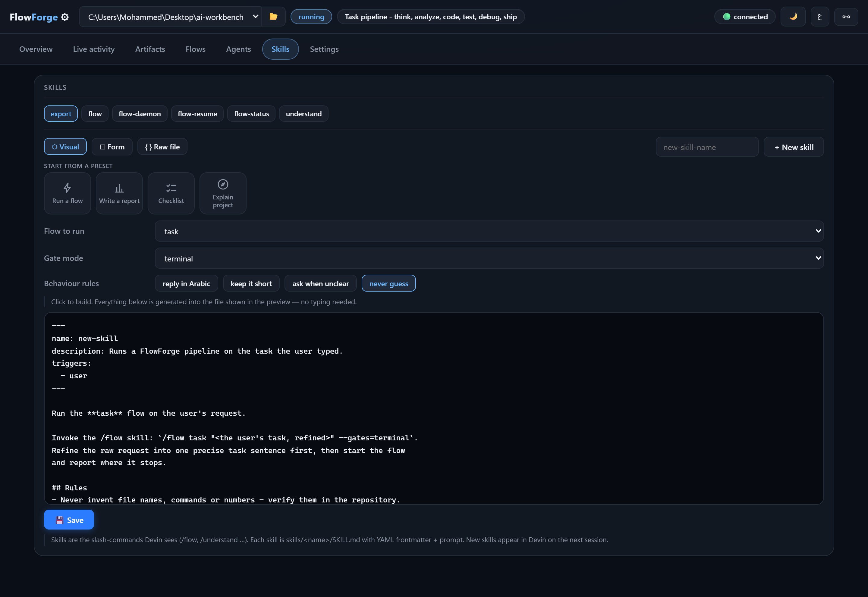Click the FlowForge gear logo
Viewport: 868px width, 597px height.
point(65,17)
